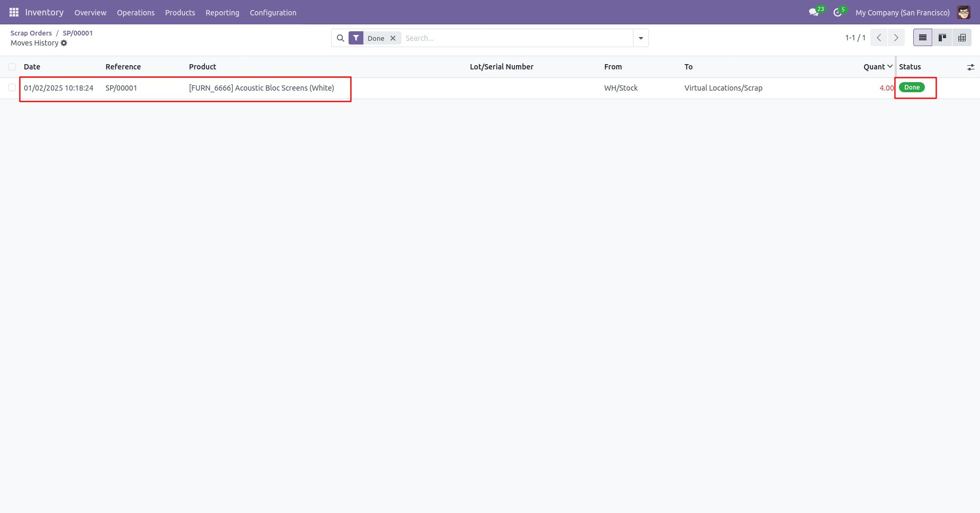Viewport: 980px width, 513px height.
Task: Click the Virtual Locations/Scrap cell
Action: [x=723, y=88]
